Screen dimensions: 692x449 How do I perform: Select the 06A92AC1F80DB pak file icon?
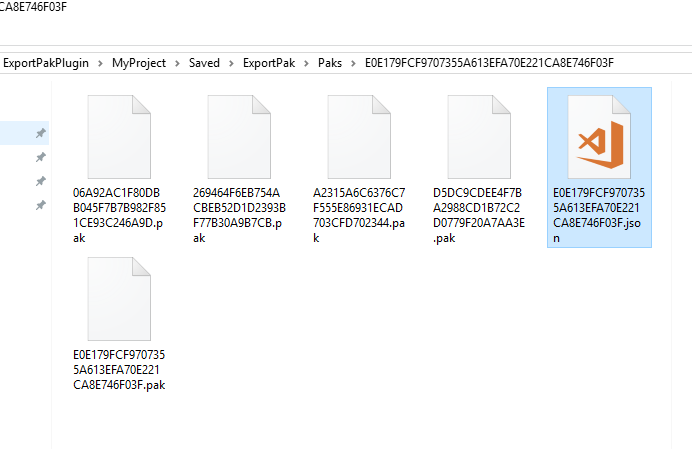click(119, 137)
